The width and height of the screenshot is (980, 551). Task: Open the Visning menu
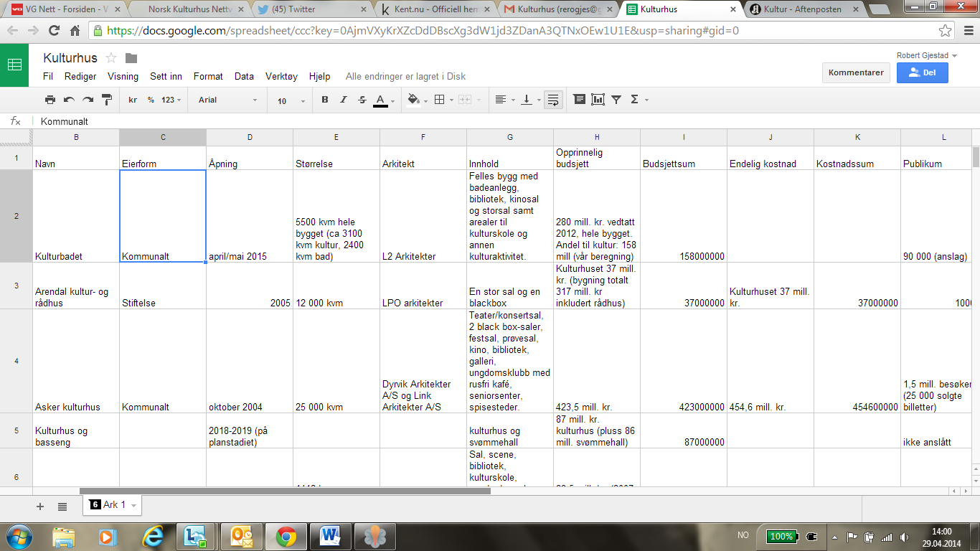(x=123, y=76)
